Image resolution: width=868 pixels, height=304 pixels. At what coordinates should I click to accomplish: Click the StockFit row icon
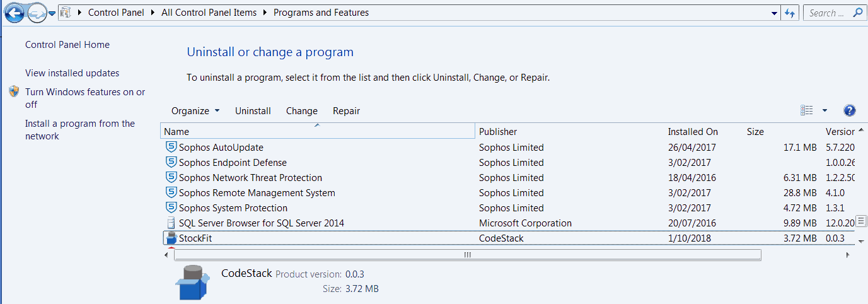(x=171, y=238)
